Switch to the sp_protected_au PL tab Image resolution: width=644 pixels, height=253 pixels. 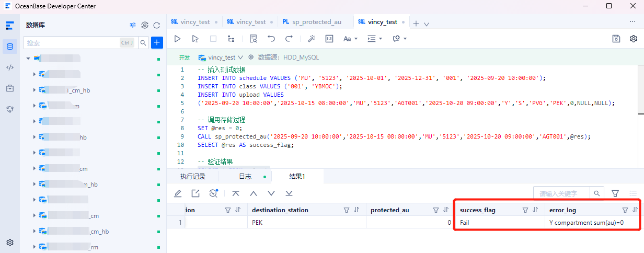click(x=312, y=22)
